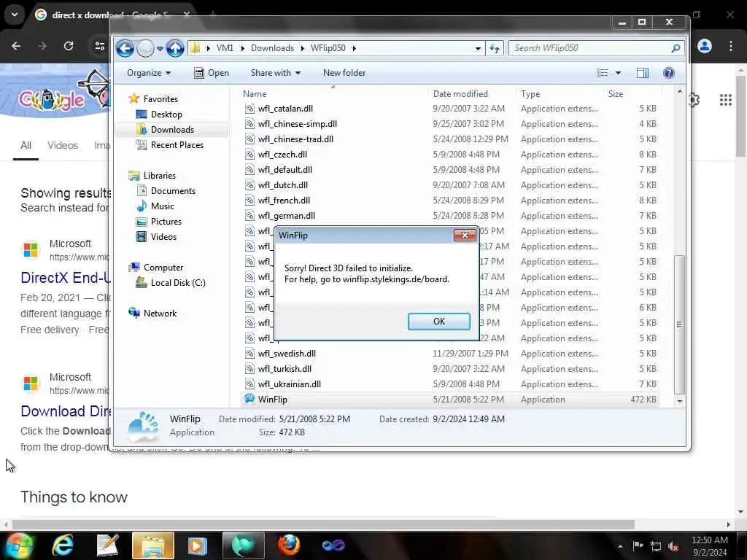
Task: Open the Windows Start menu orb
Action: coord(20,545)
